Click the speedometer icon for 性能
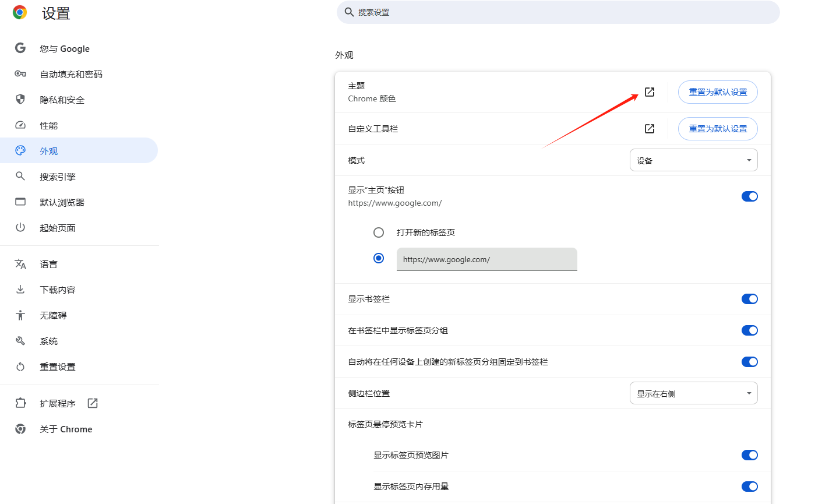The height and width of the screenshot is (504, 836). point(20,125)
